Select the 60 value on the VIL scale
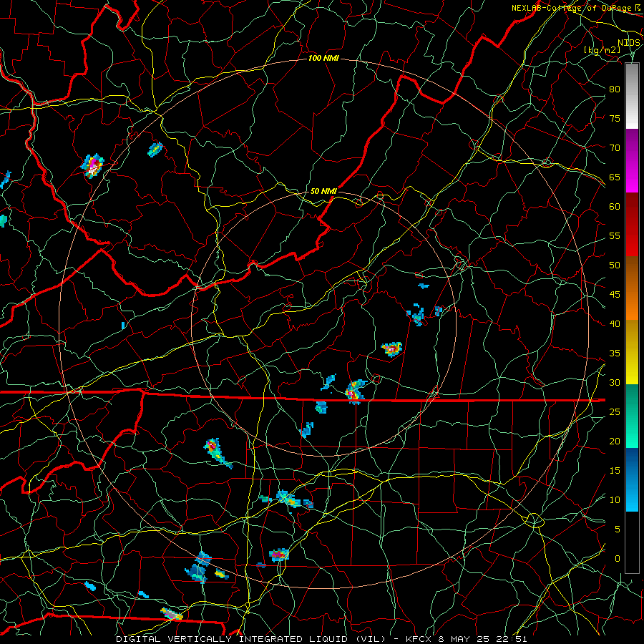Screen dimensions: 644x644 click(615, 207)
